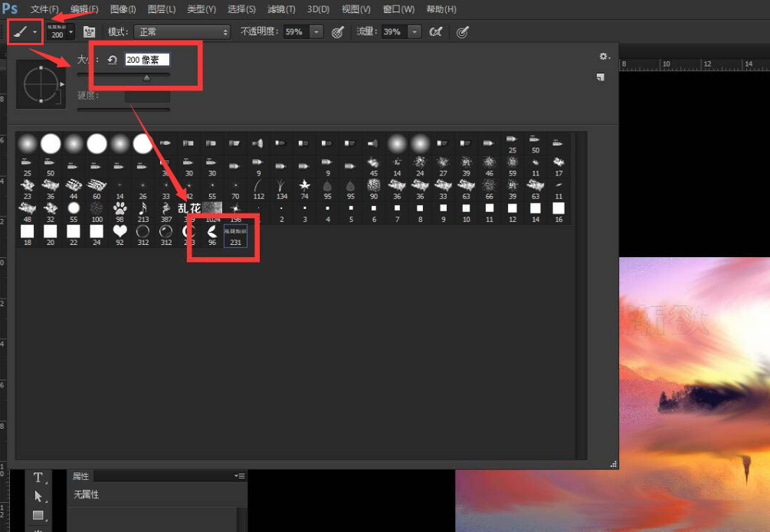Choose the music note brush 213
Image resolution: width=770 pixels, height=532 pixels.
pyautogui.click(x=143, y=213)
